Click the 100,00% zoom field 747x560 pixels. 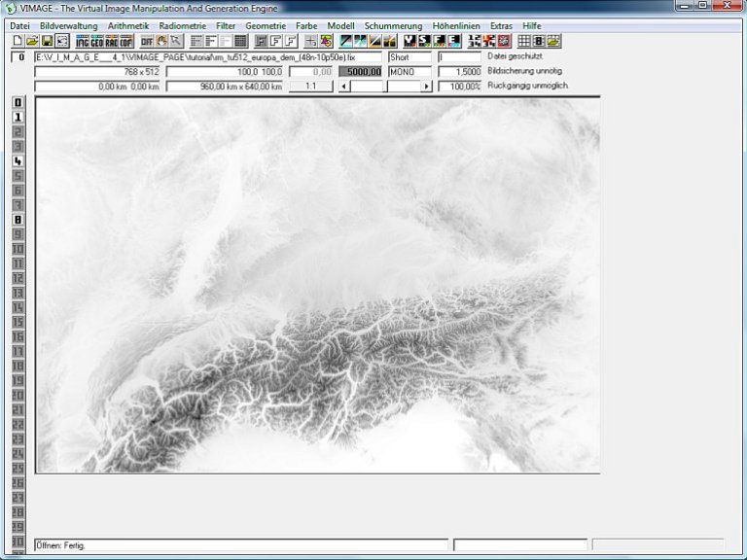click(459, 87)
